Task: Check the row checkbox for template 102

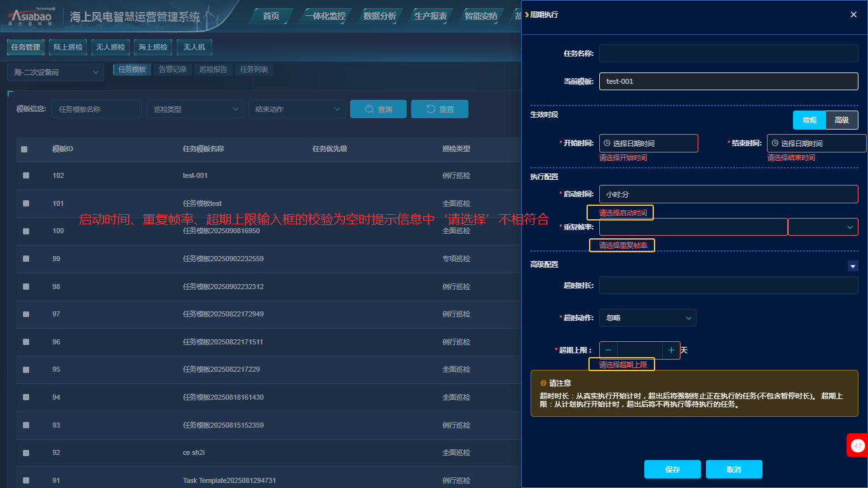Action: [x=26, y=175]
